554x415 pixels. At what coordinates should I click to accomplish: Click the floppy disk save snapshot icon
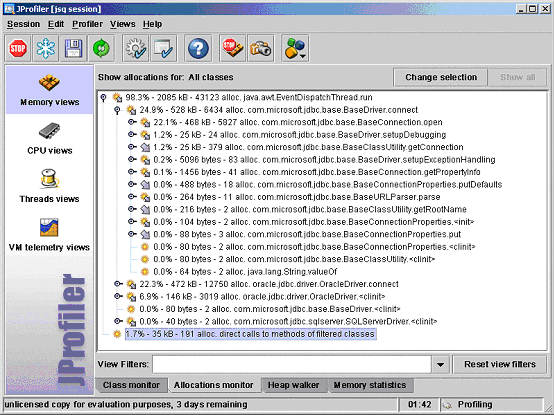73,48
